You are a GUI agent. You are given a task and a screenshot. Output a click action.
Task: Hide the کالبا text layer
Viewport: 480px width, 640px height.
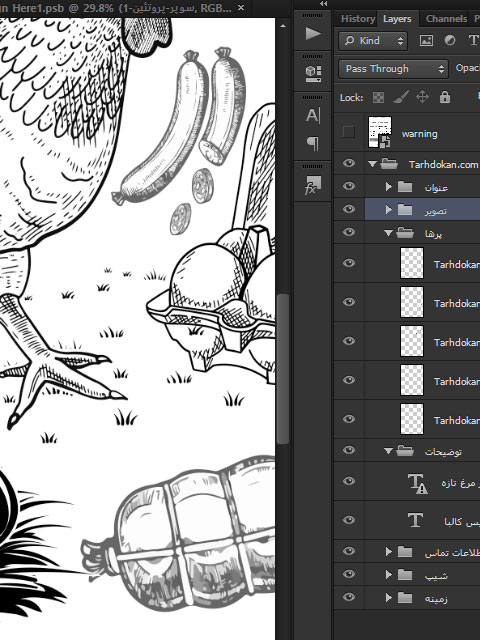coord(349,520)
